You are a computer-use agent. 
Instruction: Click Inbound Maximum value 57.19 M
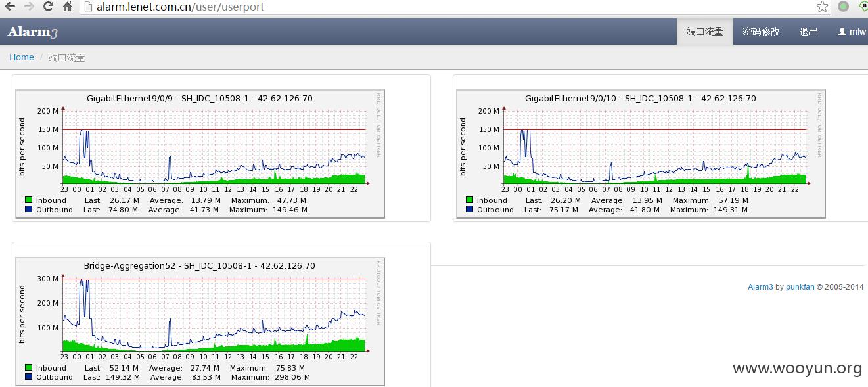(734, 201)
